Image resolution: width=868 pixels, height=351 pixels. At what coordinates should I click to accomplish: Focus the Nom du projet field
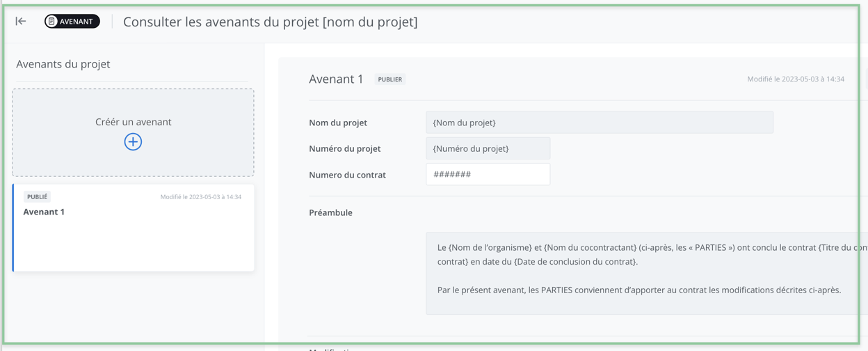tap(599, 123)
